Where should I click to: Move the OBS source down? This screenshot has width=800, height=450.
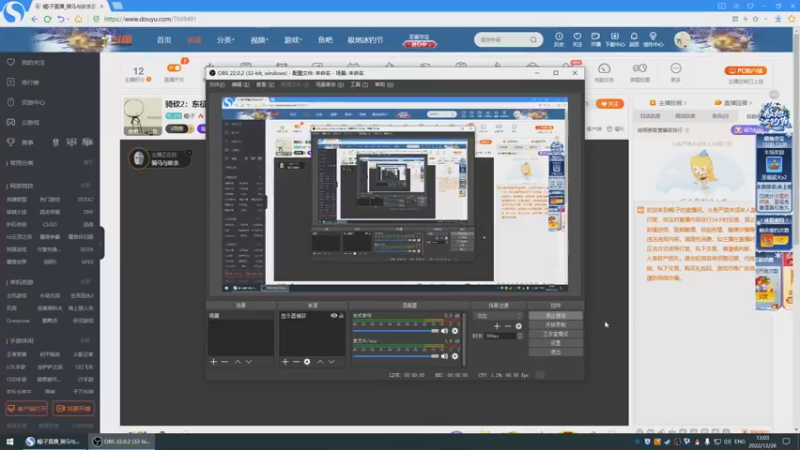[x=331, y=362]
